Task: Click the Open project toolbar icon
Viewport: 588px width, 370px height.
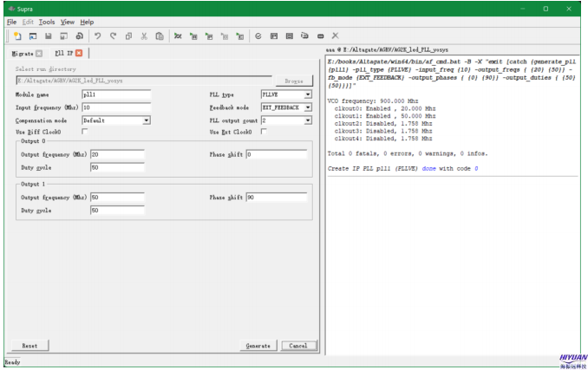Action: pos(33,36)
